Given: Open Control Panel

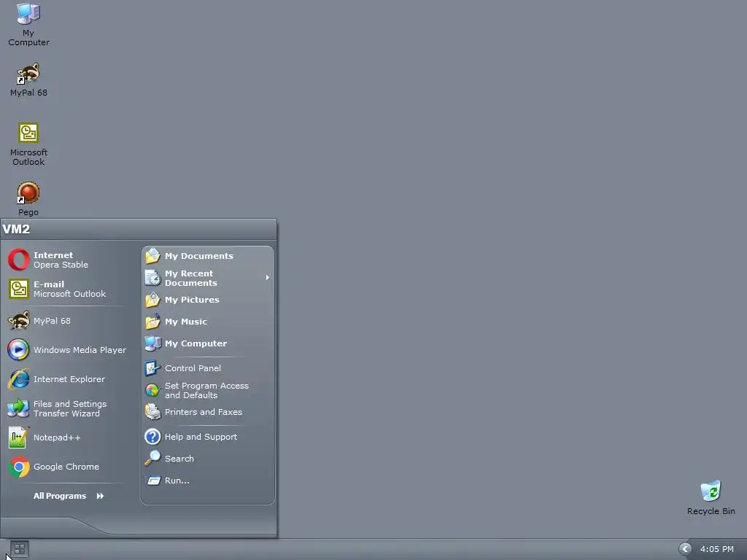Looking at the screenshot, I should (208, 368).
